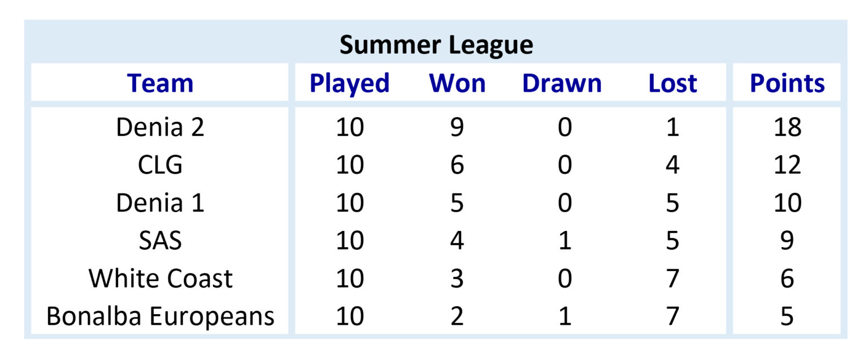Image resolution: width=868 pixels, height=361 pixels.
Task: Click White Coast's won value 3
Action: 457,278
